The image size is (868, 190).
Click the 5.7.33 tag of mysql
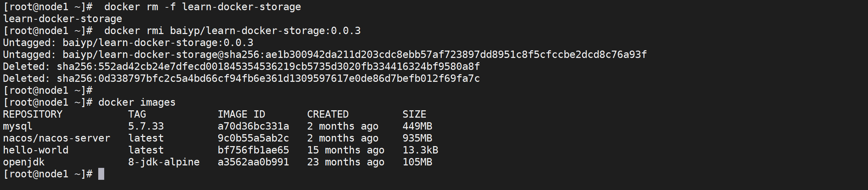[x=146, y=126]
